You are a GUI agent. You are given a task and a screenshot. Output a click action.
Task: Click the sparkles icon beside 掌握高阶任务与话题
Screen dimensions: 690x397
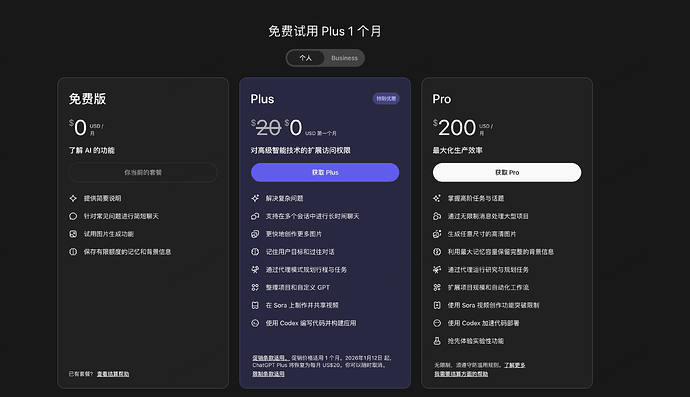click(437, 198)
